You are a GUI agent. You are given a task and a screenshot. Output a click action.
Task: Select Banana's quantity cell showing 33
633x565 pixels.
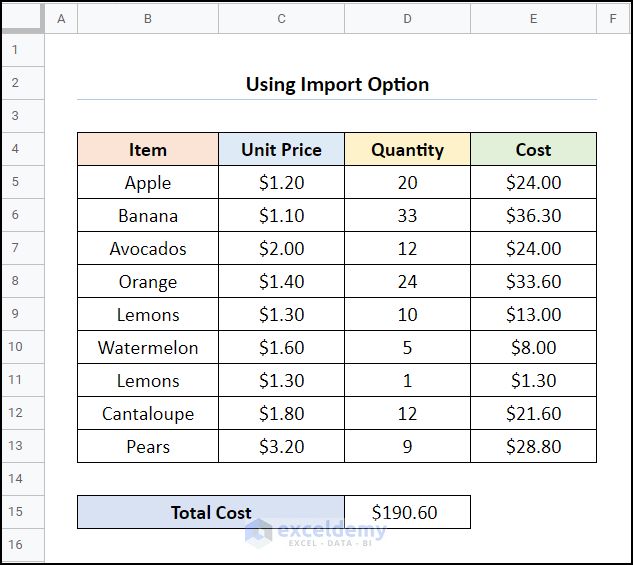coord(407,216)
